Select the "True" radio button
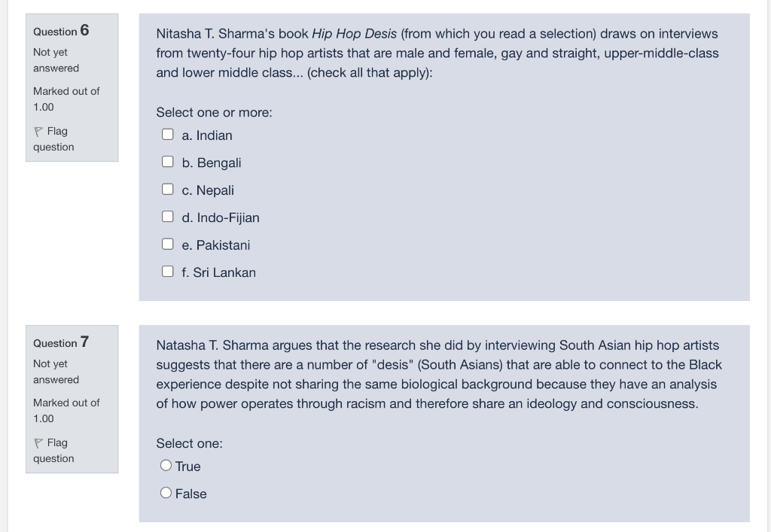 (166, 465)
